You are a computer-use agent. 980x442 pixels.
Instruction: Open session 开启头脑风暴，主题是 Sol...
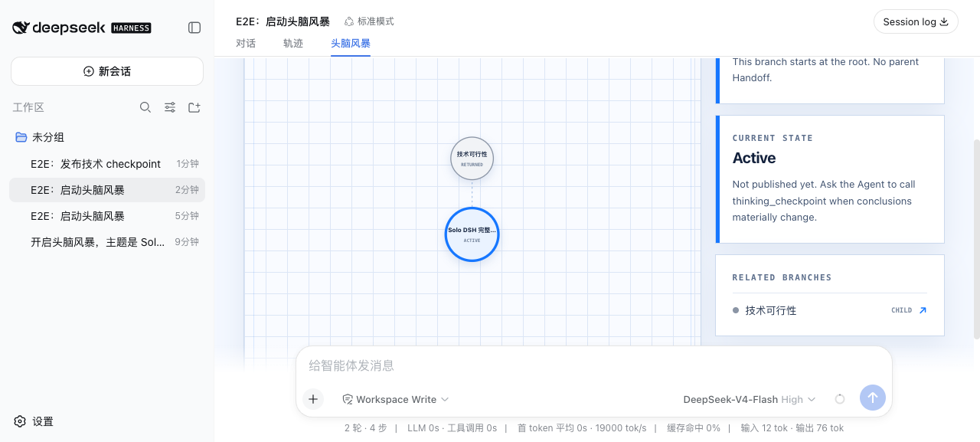click(107, 242)
